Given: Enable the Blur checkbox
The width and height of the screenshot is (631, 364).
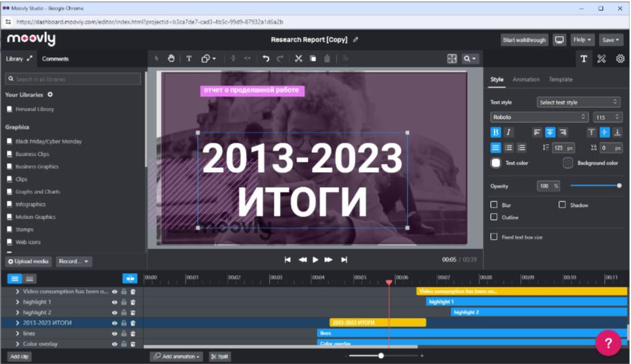Looking at the screenshot, I should (494, 205).
